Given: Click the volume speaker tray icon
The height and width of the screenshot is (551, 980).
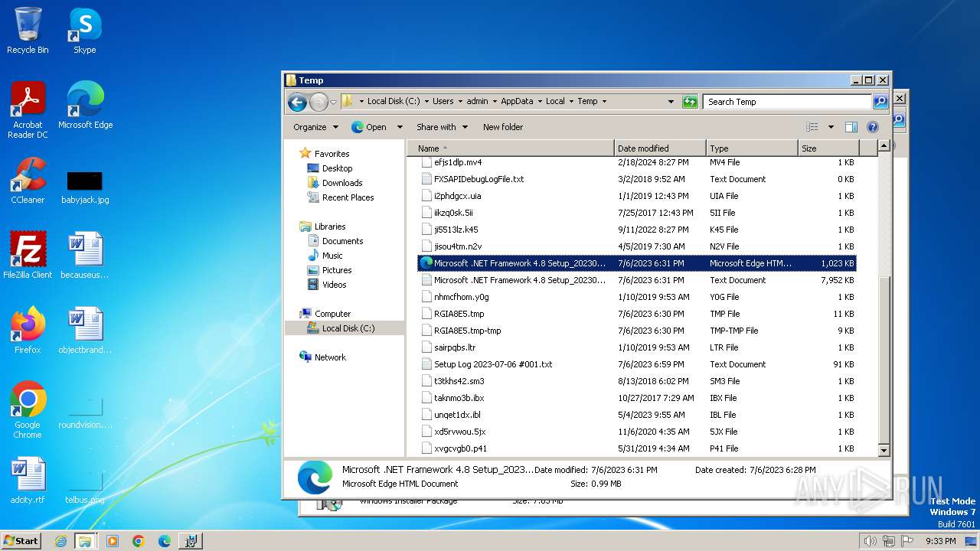Looking at the screenshot, I should pos(870,541).
